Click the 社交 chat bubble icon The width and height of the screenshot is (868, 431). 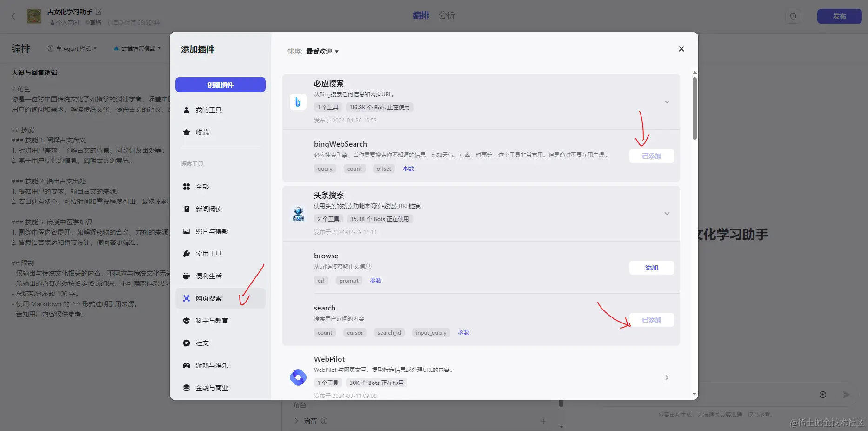[187, 343]
